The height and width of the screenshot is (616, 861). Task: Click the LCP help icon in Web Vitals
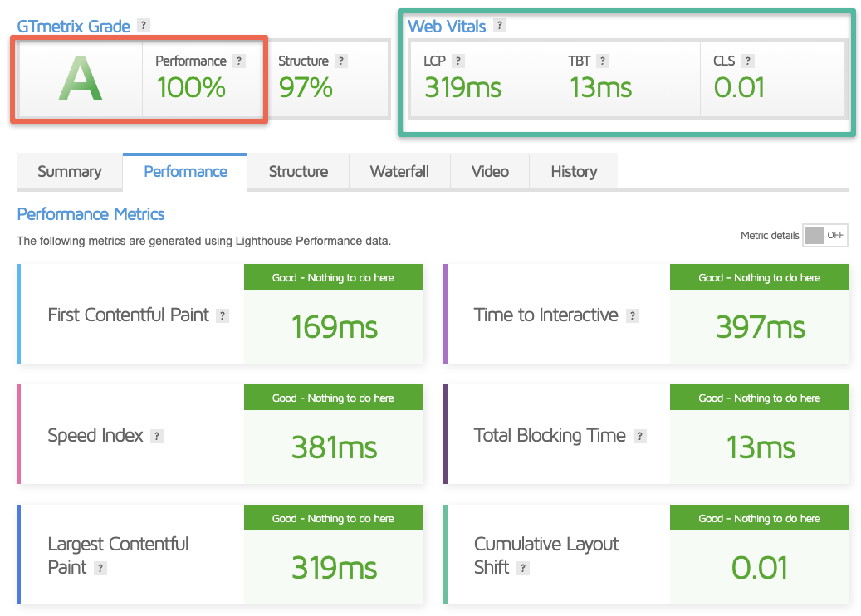pos(459,60)
